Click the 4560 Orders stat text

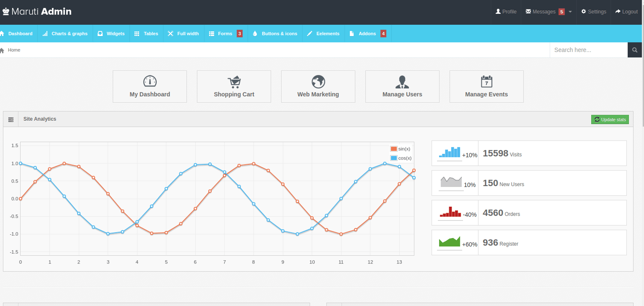coord(501,213)
